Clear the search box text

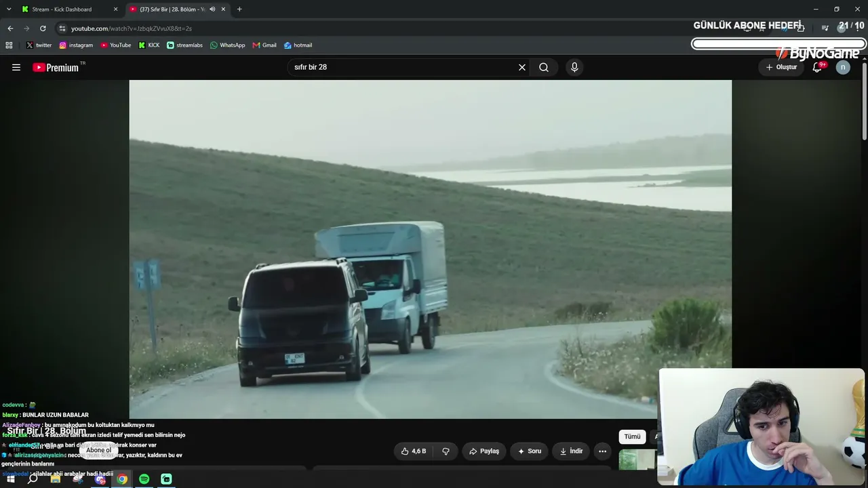point(522,67)
